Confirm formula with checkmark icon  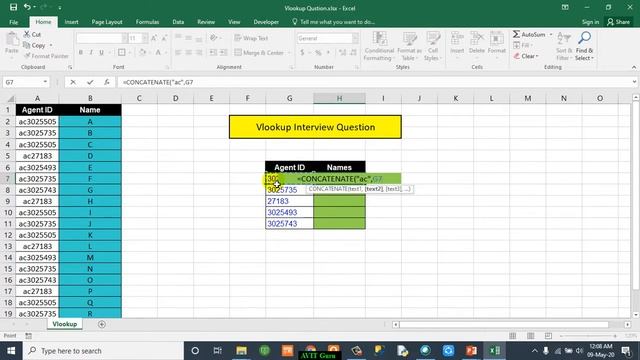coord(90,82)
